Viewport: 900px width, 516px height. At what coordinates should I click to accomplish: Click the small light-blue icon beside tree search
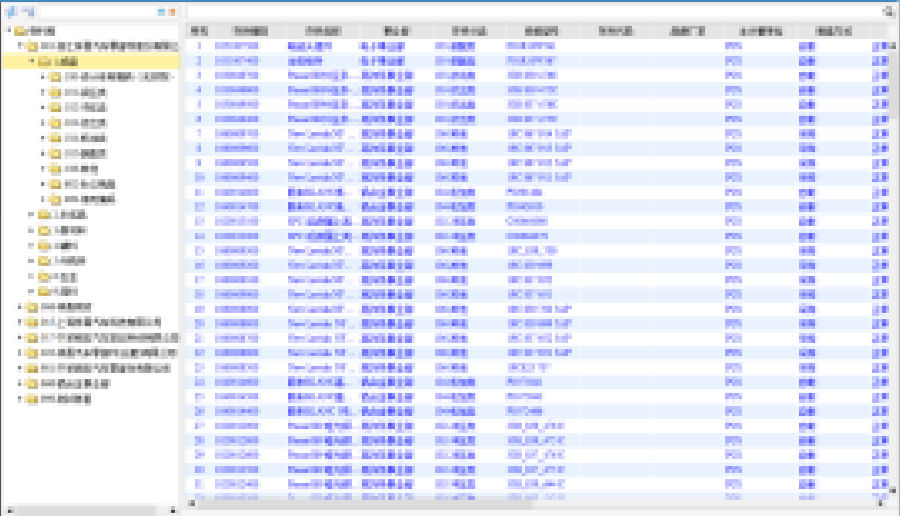(x=161, y=11)
